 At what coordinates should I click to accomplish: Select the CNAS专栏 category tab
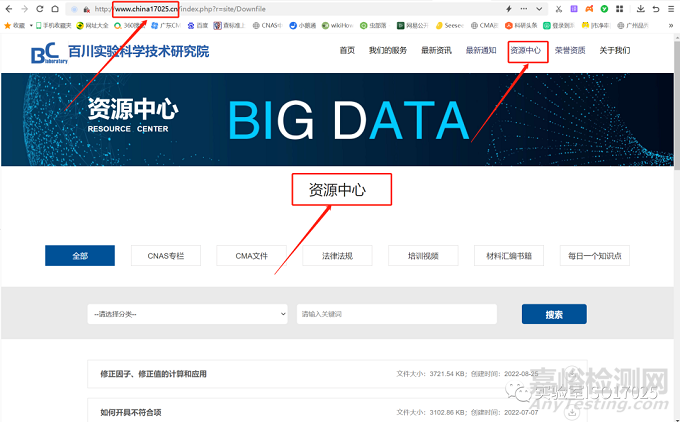(166, 255)
